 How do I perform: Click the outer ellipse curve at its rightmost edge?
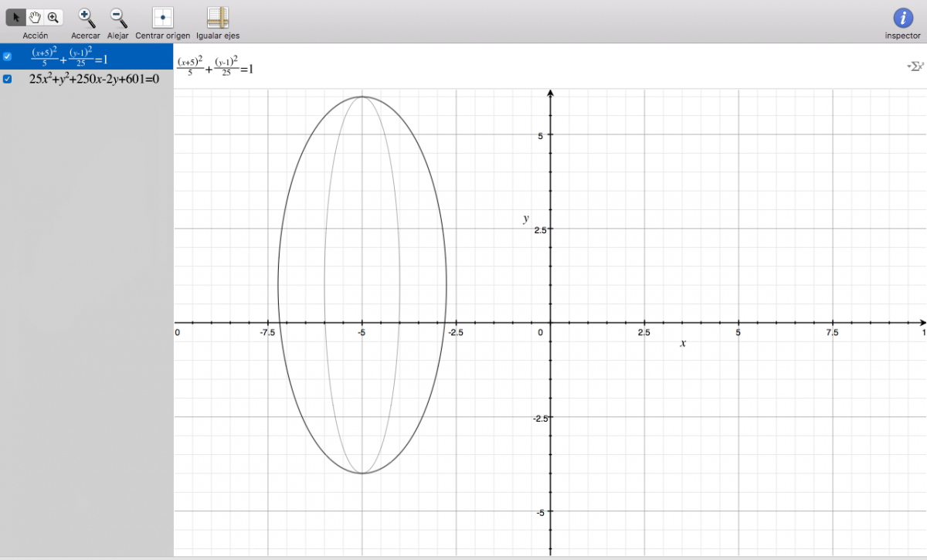pyautogui.click(x=446, y=284)
